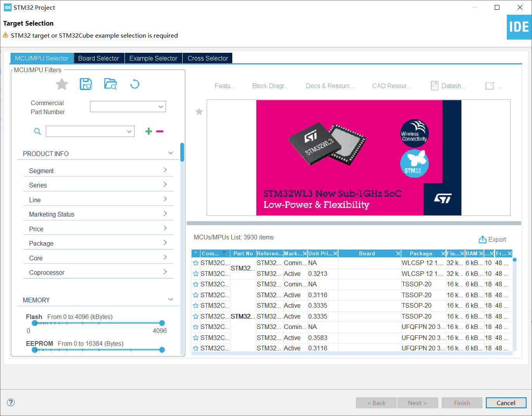Remove the Freq column via its X

click(x=510, y=253)
